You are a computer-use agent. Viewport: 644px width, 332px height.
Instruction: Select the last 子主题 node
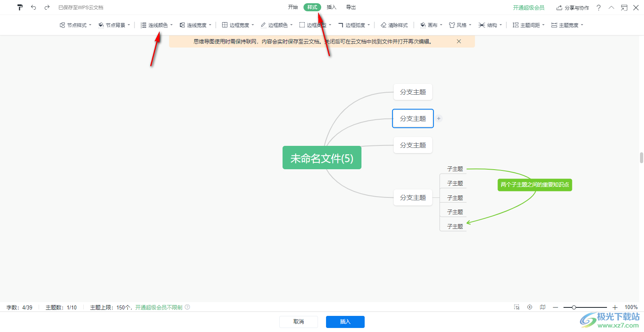coord(455,226)
